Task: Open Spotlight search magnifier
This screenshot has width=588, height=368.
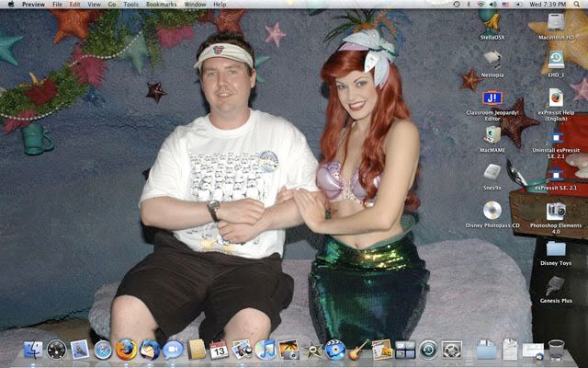Action: coord(577,5)
